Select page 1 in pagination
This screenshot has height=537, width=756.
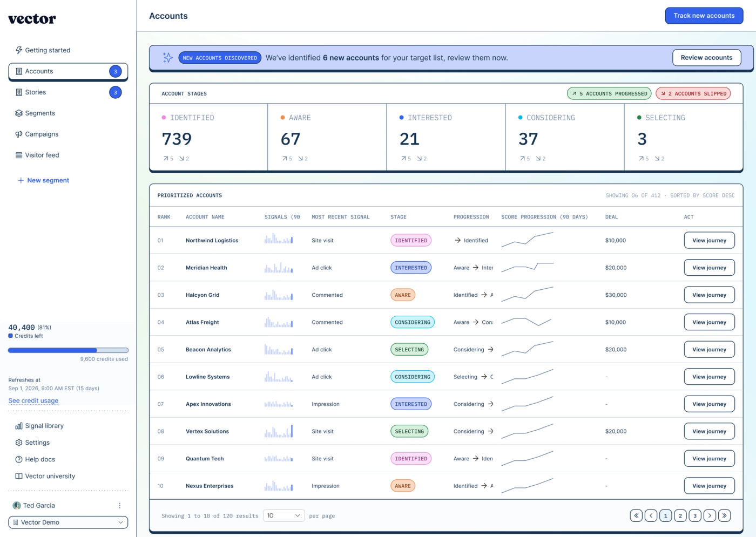click(666, 516)
